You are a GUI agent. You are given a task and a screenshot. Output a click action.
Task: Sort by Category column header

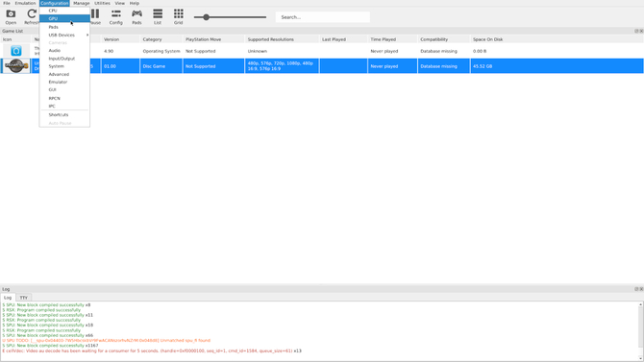pyautogui.click(x=161, y=39)
